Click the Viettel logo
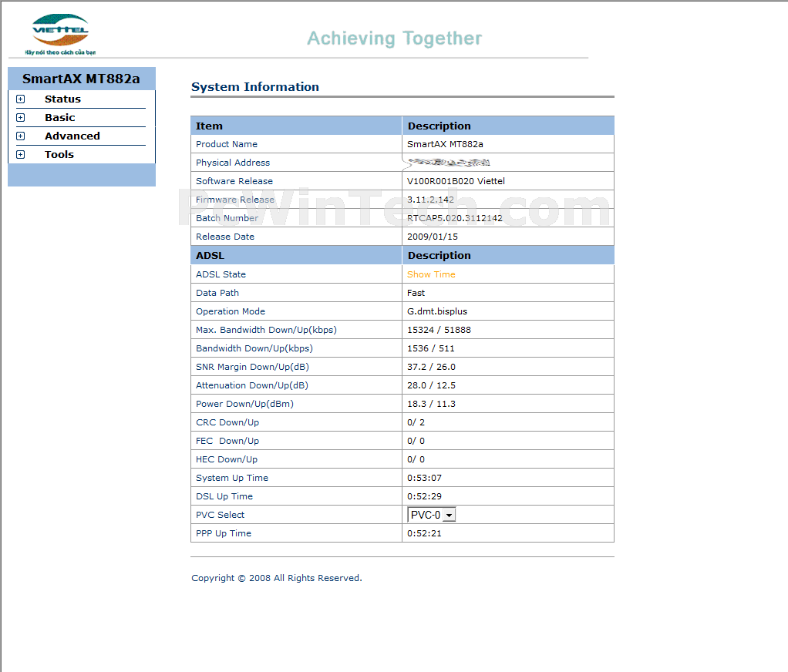Image resolution: width=788 pixels, height=672 pixels. pos(60,34)
